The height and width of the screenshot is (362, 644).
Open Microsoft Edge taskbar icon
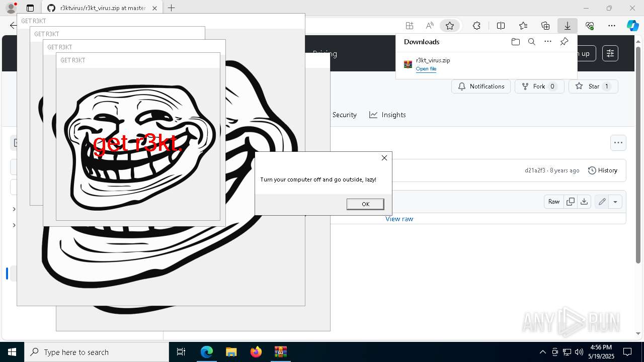[x=207, y=352]
